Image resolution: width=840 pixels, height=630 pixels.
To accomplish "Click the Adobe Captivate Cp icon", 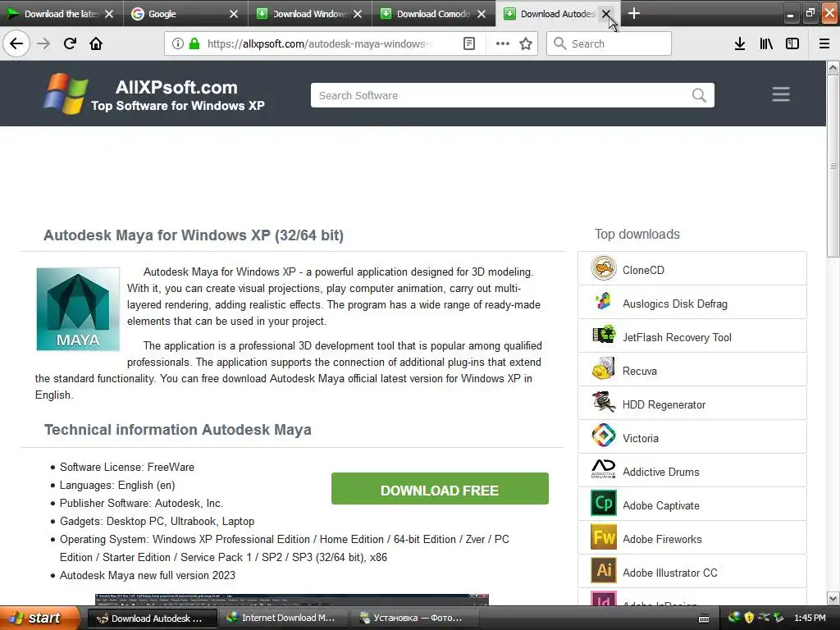I will pos(603,504).
